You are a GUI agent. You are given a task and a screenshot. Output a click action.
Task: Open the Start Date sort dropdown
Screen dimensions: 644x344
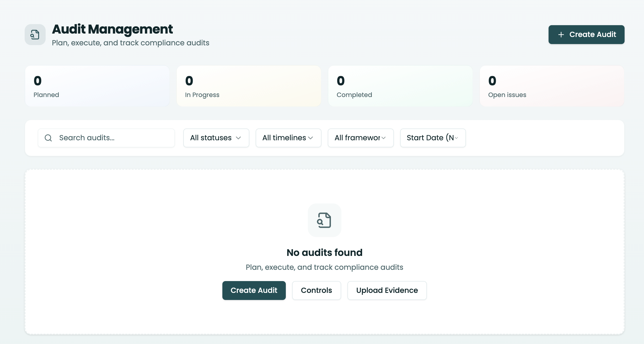tap(433, 138)
